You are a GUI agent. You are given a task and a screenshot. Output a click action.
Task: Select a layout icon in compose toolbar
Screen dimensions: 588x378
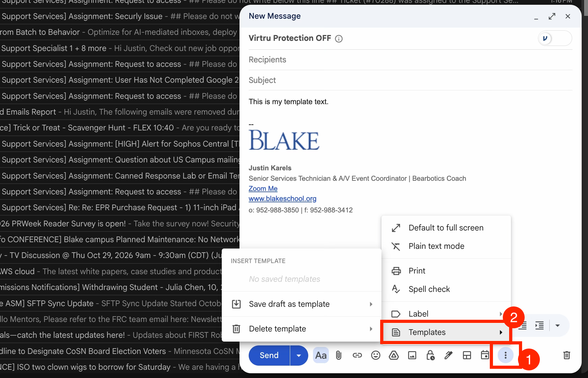tap(467, 355)
